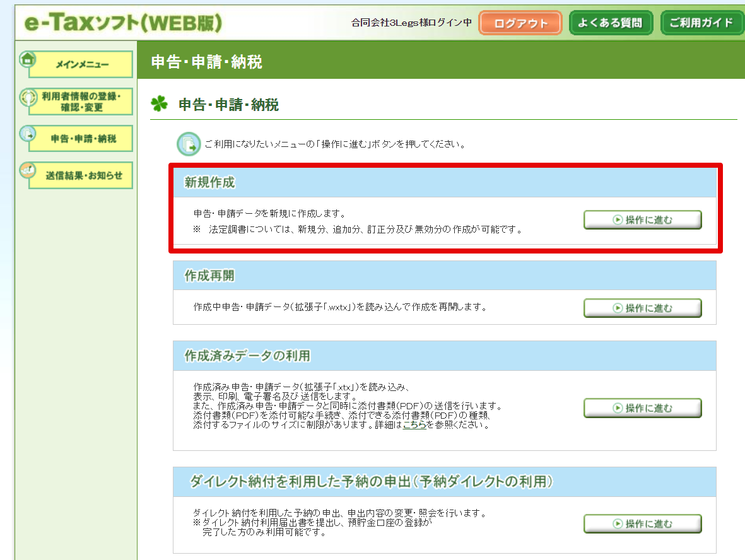Click the 法定調書については note text
Image resolution: width=745 pixels, height=560 pixels.
[x=358, y=230]
